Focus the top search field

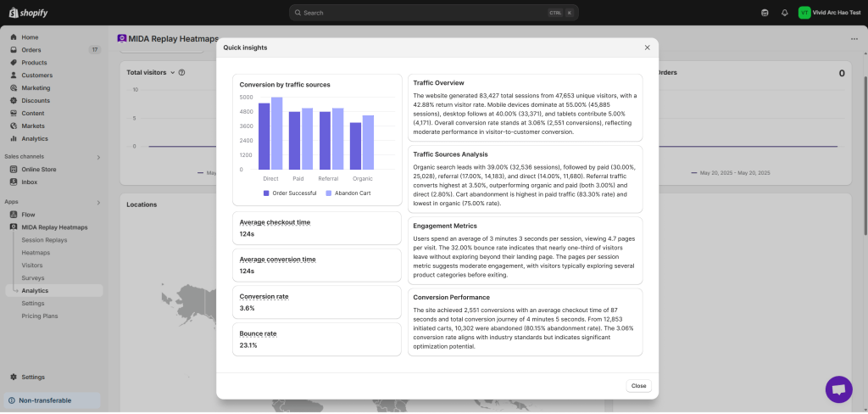tap(433, 13)
